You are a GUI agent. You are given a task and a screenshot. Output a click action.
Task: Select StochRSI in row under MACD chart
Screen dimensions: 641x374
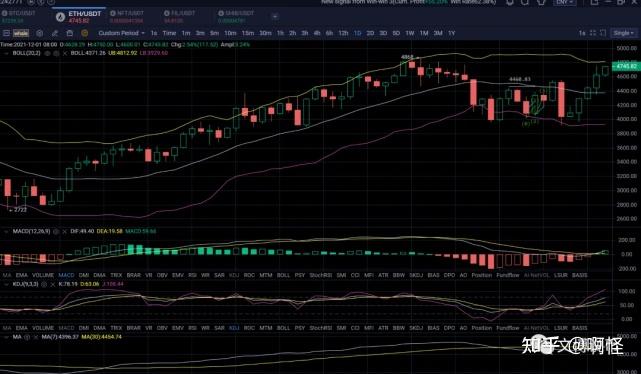coord(320,275)
